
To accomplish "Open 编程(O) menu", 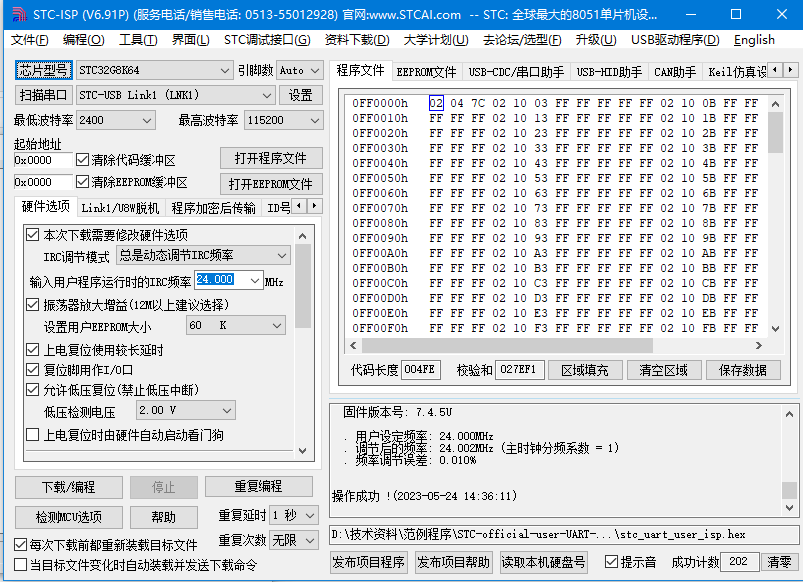I will coord(83,40).
